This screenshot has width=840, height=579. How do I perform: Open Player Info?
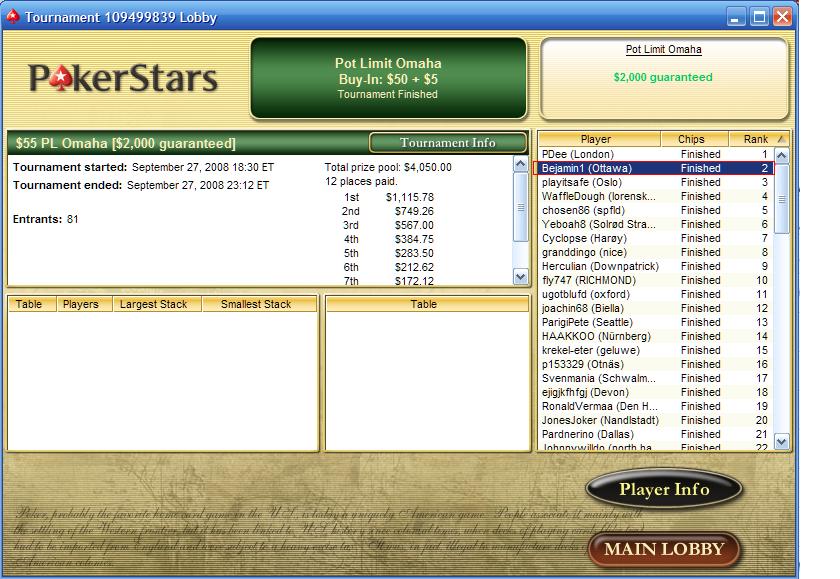pyautogui.click(x=664, y=488)
